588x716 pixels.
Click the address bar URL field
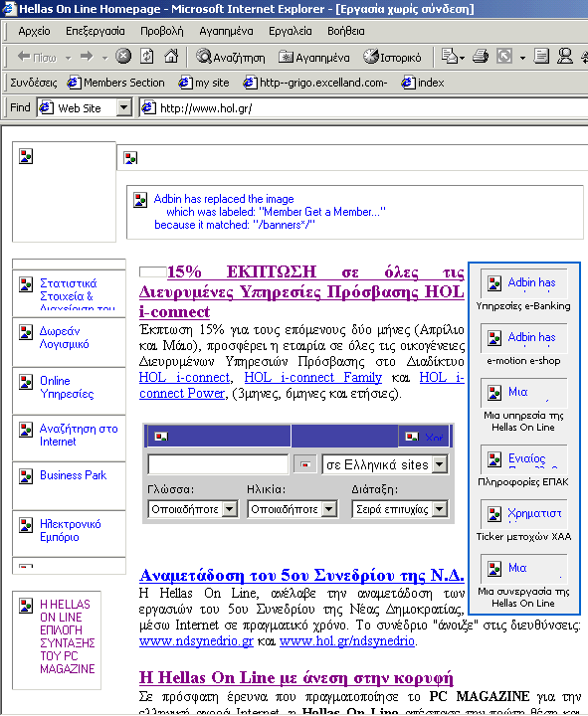(x=365, y=108)
